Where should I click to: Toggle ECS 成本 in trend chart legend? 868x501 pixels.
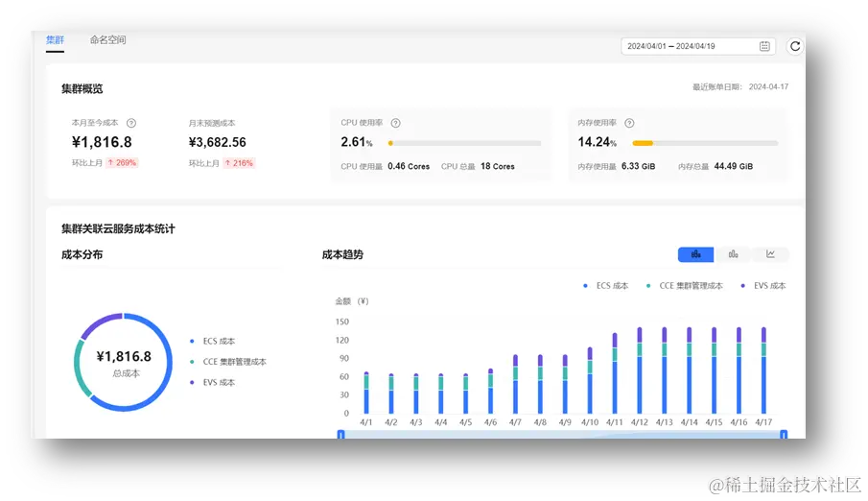click(x=605, y=286)
